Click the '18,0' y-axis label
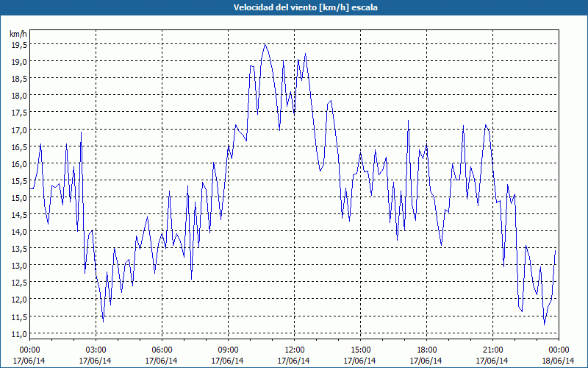This screenshot has height=368, width=588. point(19,96)
